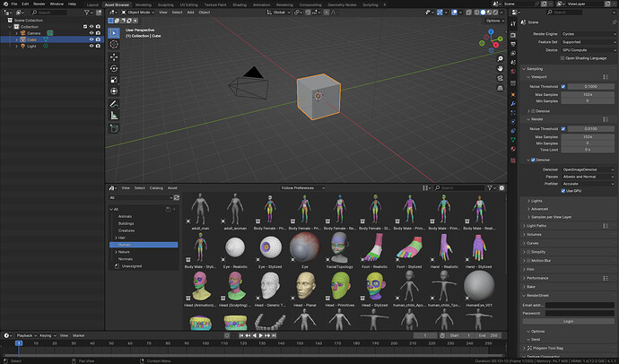This screenshot has height=364, width=619.
Task: Open the Playback popover in timeline
Action: pyautogui.click(x=26, y=335)
